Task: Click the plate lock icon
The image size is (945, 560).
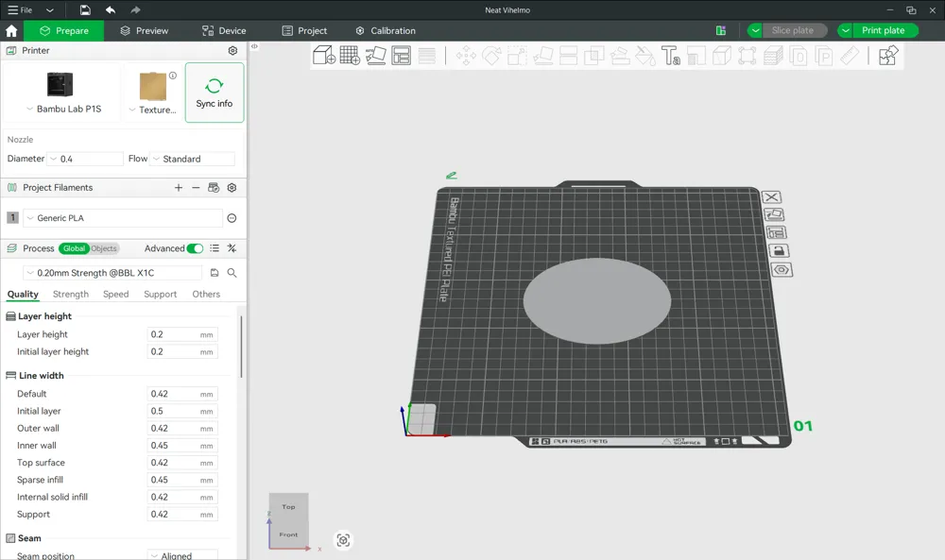Action: [779, 250]
